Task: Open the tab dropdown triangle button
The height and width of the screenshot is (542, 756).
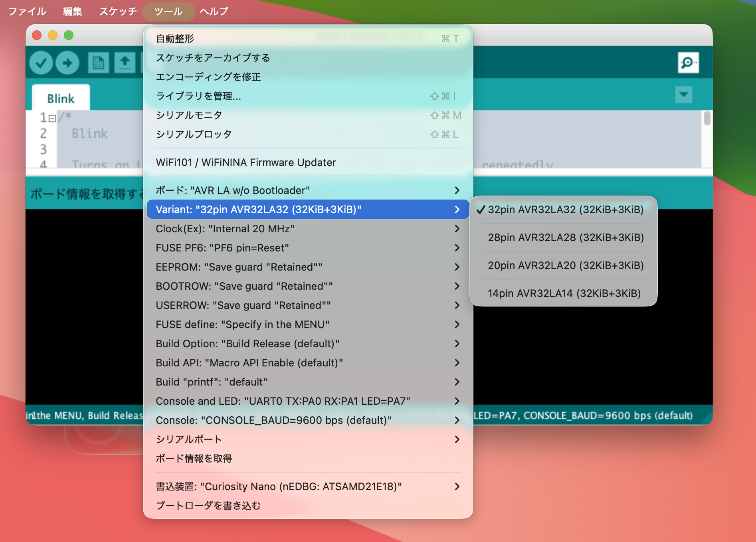Action: point(684,95)
